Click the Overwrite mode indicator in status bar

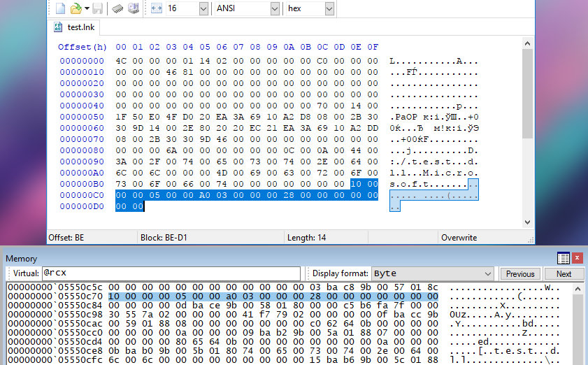(x=459, y=238)
